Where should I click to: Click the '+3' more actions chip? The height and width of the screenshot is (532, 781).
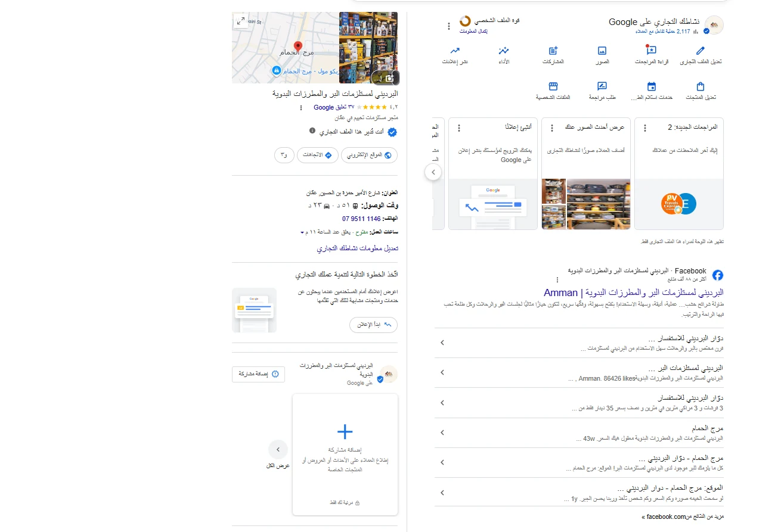[x=283, y=155]
